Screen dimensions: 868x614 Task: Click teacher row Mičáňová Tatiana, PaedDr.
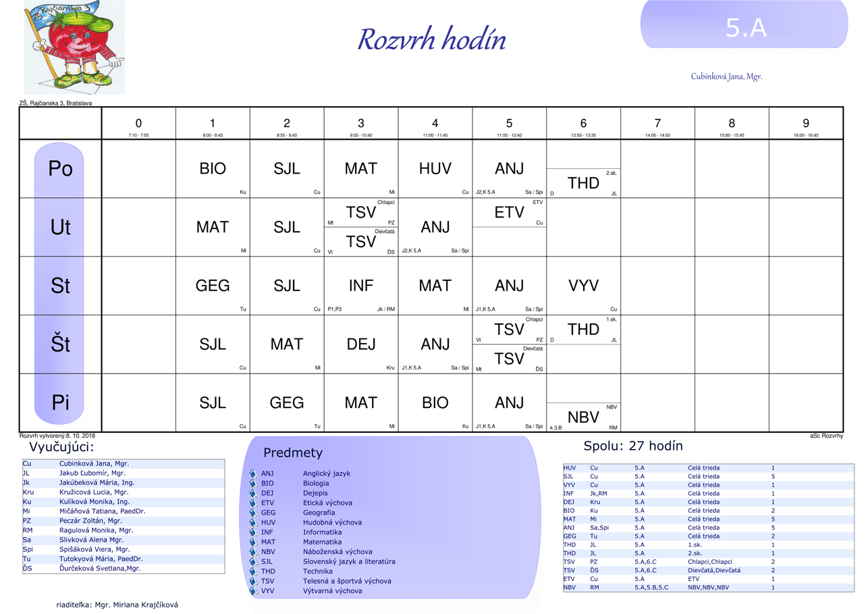coord(124,511)
